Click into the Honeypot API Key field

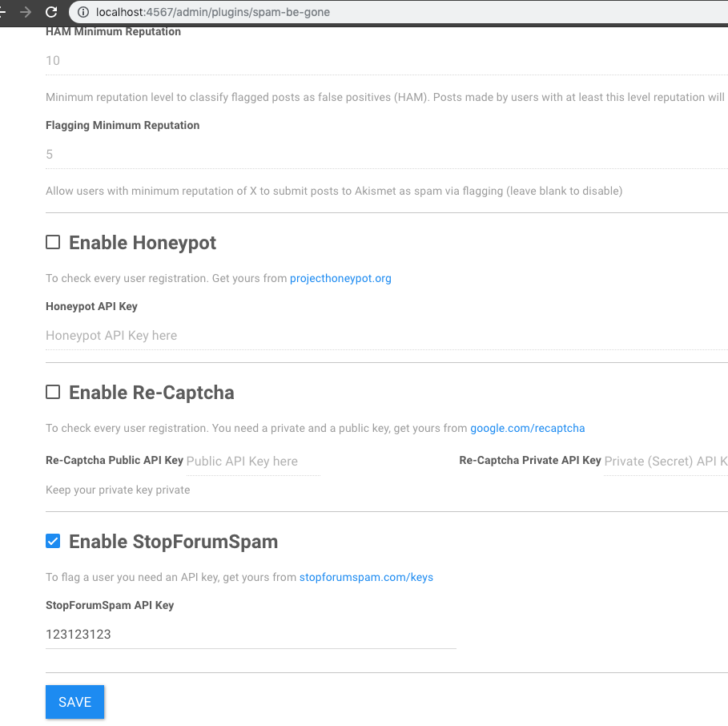387,336
